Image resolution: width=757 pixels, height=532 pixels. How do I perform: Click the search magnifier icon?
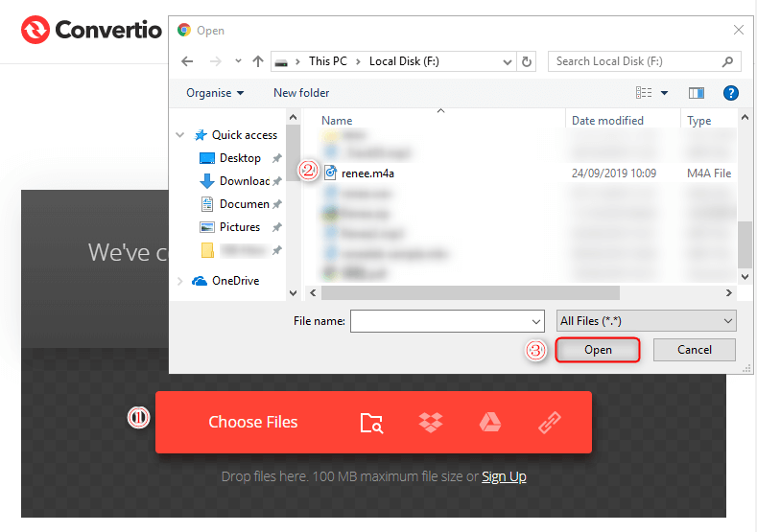[727, 61]
